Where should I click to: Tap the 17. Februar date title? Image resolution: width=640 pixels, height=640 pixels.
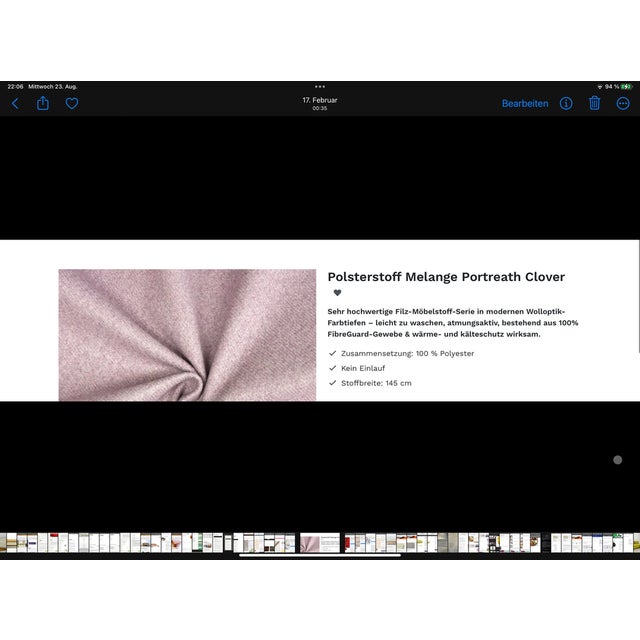pyautogui.click(x=320, y=101)
